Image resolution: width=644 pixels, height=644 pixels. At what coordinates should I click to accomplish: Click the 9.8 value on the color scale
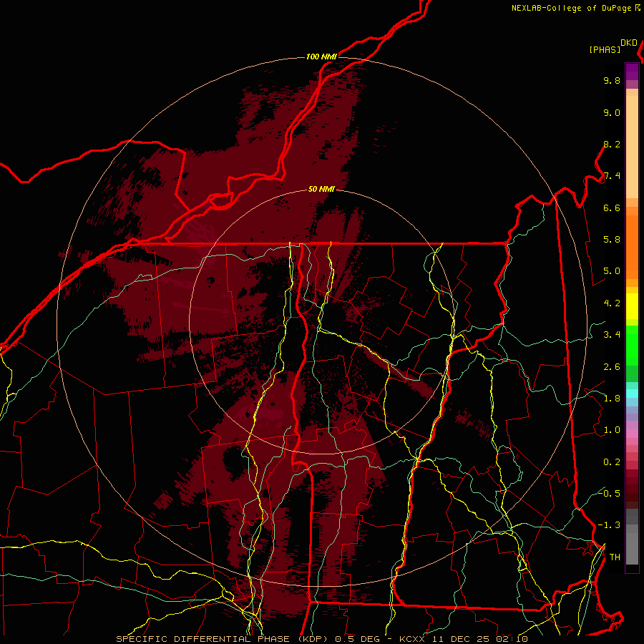click(x=612, y=80)
